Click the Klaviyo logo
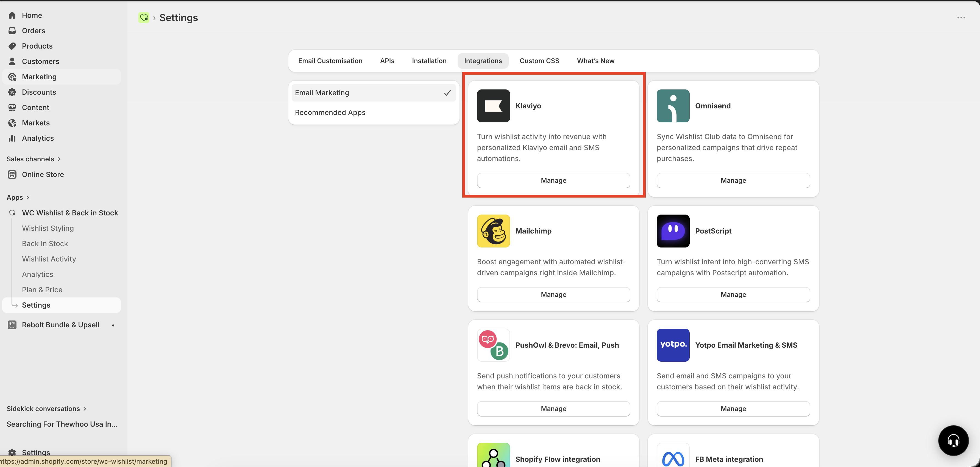The image size is (980, 467). pos(493,106)
